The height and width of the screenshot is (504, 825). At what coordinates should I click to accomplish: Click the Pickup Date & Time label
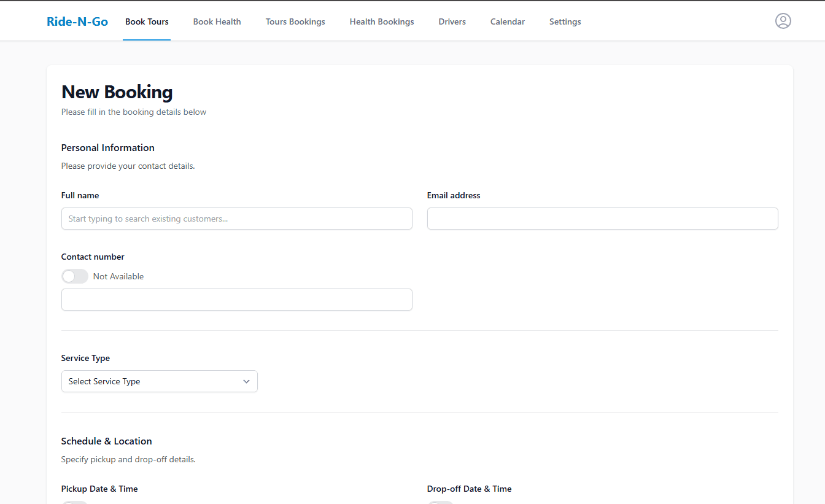click(x=99, y=489)
